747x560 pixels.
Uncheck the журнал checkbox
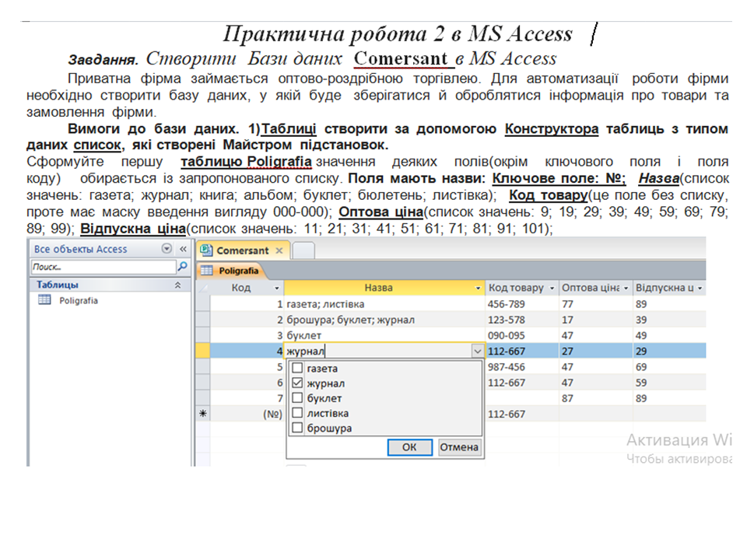tap(297, 383)
